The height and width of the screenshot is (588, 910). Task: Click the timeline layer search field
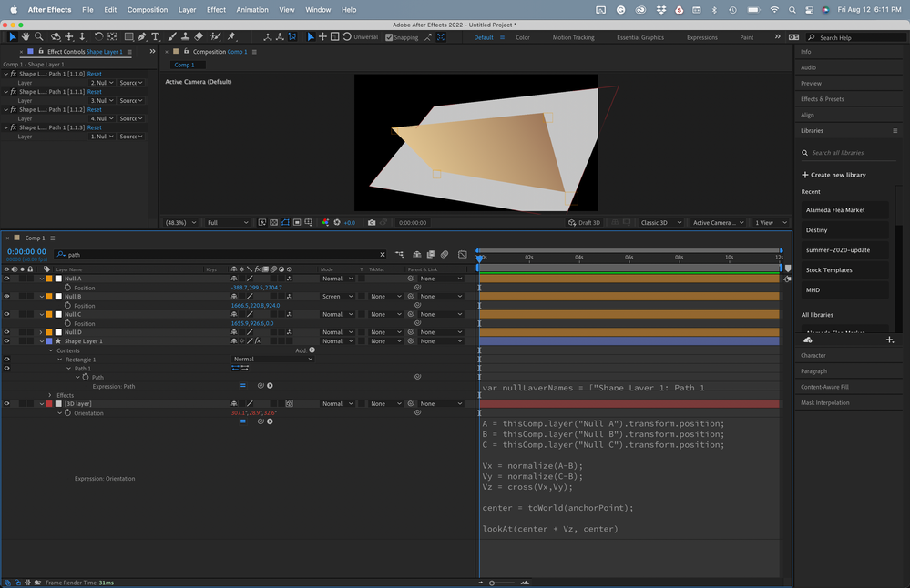pos(219,255)
